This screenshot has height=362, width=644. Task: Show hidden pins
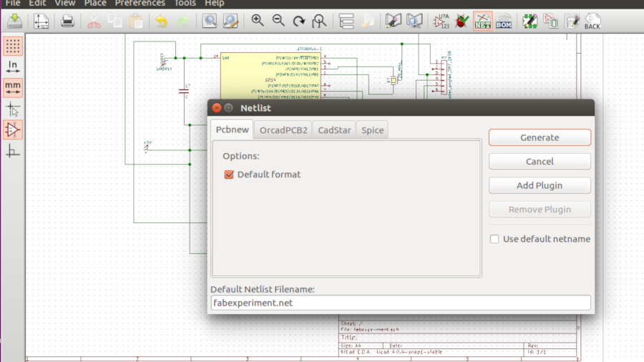pyautogui.click(x=13, y=129)
